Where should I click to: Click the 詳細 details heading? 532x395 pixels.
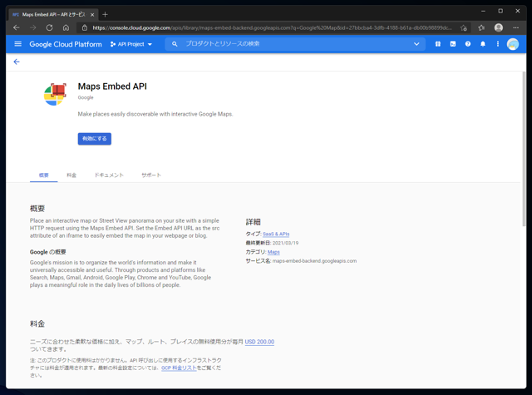coord(253,222)
